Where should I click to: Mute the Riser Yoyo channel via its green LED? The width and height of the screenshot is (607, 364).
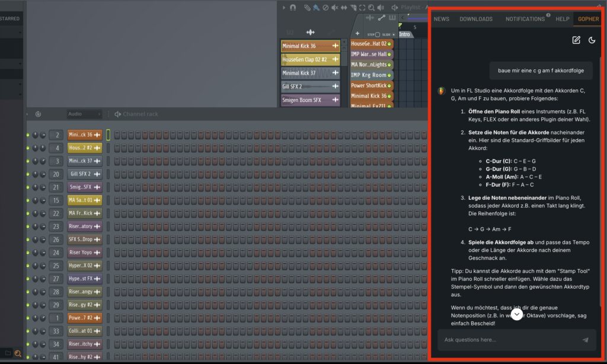coord(28,253)
